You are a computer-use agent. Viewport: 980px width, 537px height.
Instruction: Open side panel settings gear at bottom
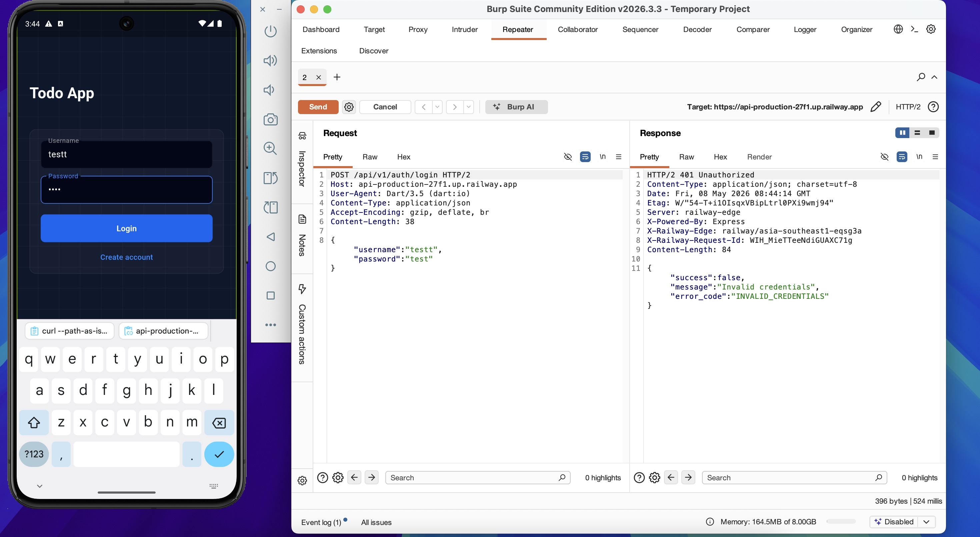[302, 481]
